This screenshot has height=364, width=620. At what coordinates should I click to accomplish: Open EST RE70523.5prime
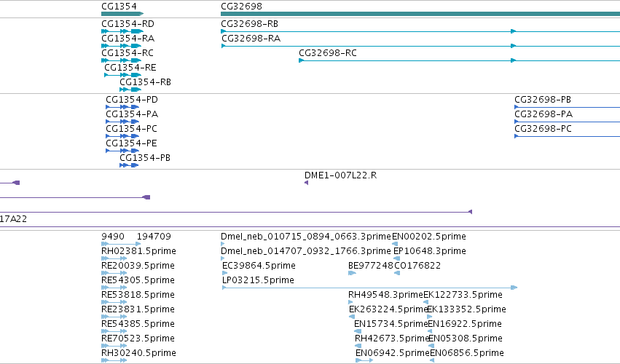point(138,339)
